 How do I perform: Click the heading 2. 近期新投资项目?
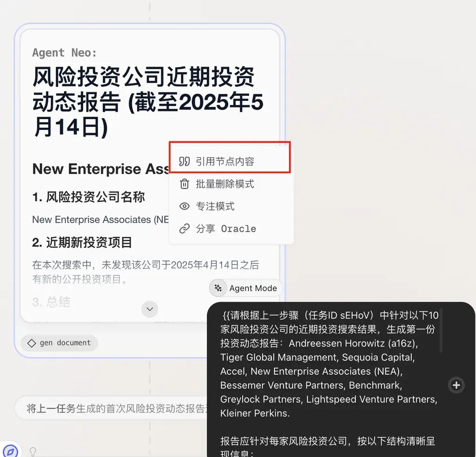point(82,242)
